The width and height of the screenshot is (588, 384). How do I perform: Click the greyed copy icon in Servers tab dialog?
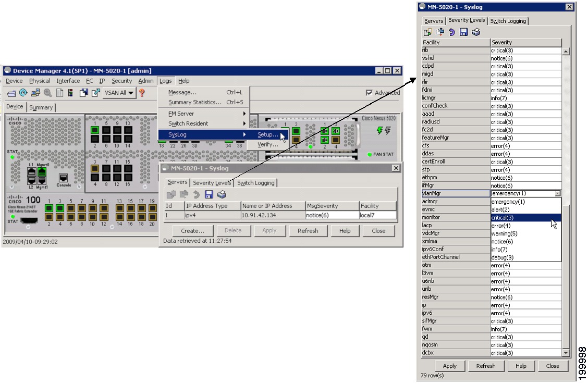point(171,194)
